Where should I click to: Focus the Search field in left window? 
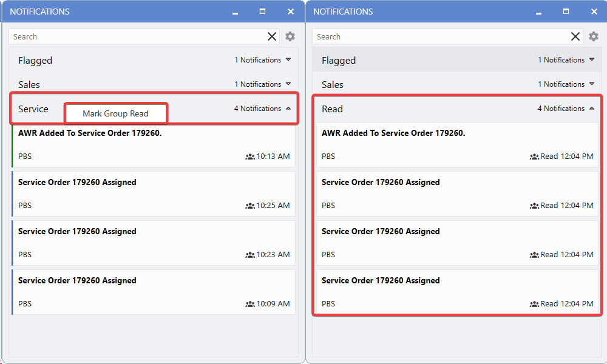click(x=137, y=36)
